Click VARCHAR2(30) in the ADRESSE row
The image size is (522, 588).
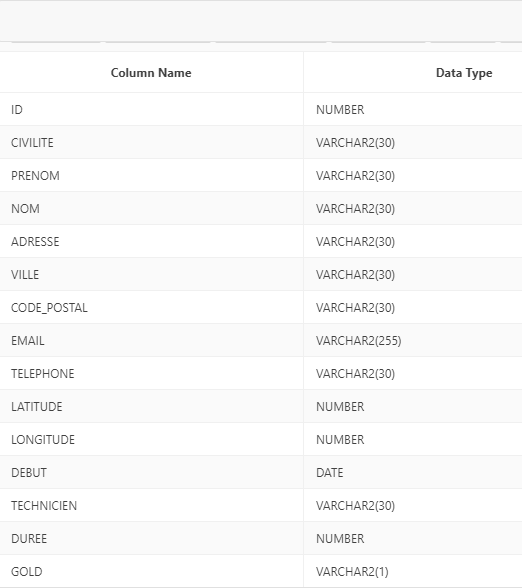[356, 242]
